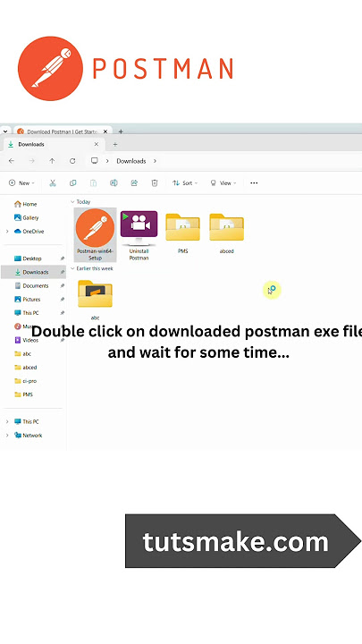Open the abced folder in Today group
Screen dimensions: 362x644
tap(226, 233)
